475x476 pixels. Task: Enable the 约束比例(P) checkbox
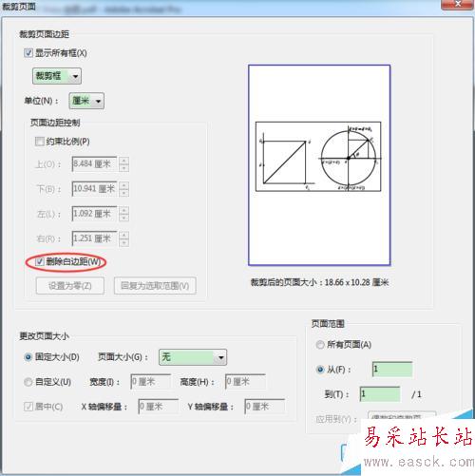pos(39,142)
